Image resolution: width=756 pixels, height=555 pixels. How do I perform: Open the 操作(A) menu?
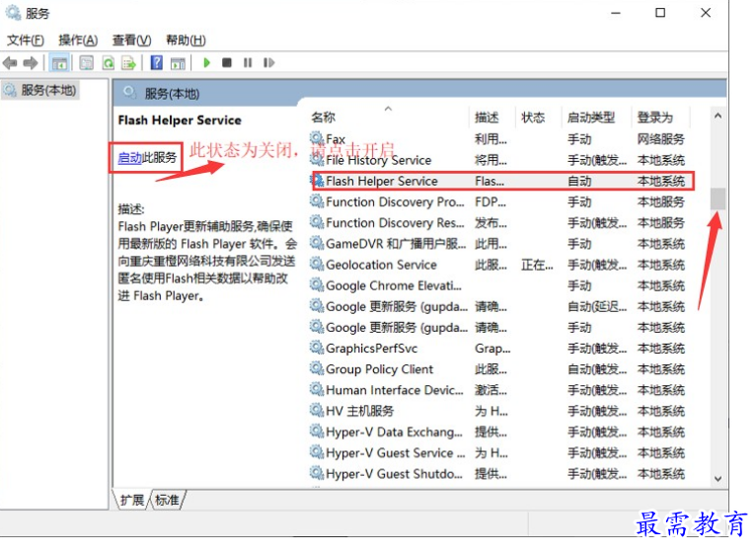[78, 40]
